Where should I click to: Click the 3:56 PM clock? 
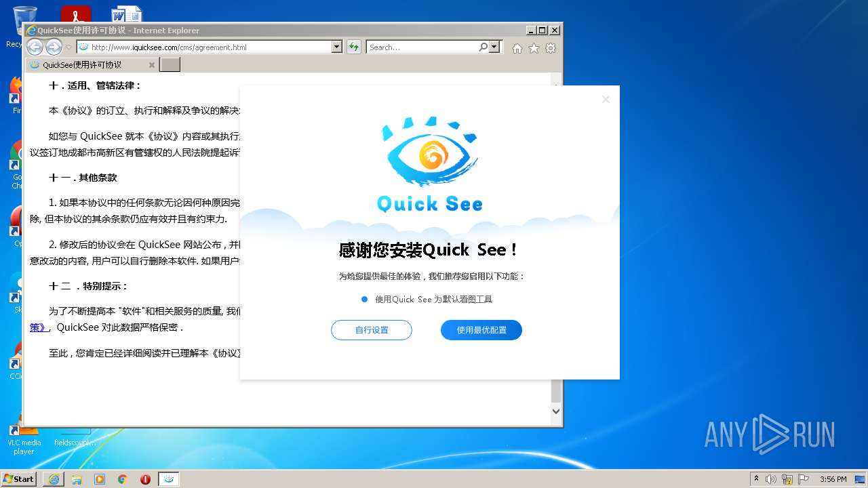coord(833,479)
